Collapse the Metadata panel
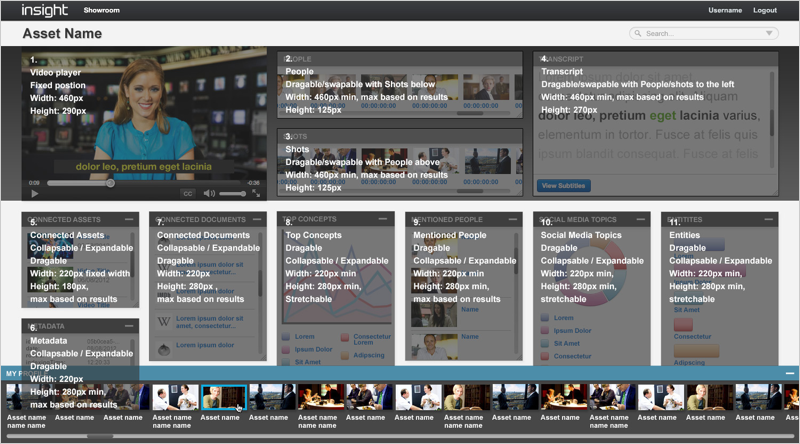 coord(129,326)
